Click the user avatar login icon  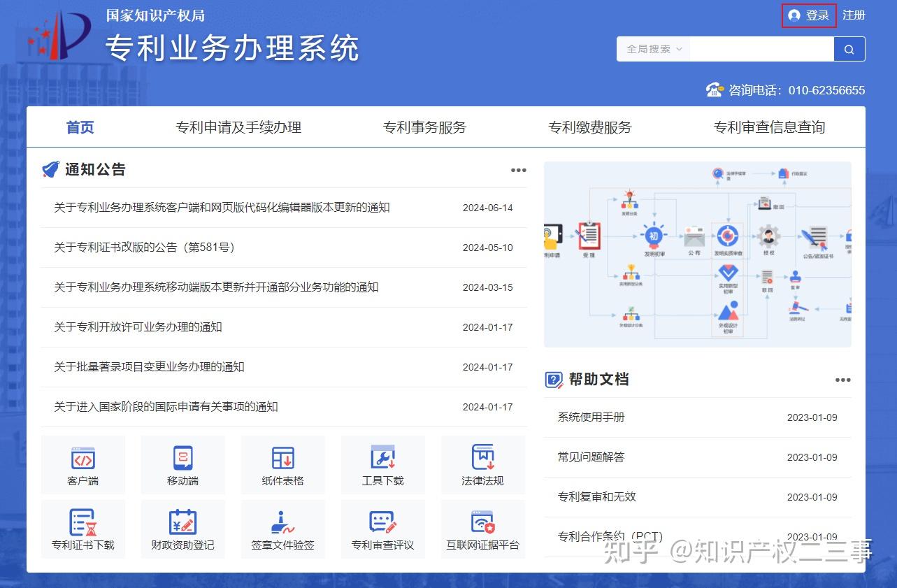(x=794, y=15)
